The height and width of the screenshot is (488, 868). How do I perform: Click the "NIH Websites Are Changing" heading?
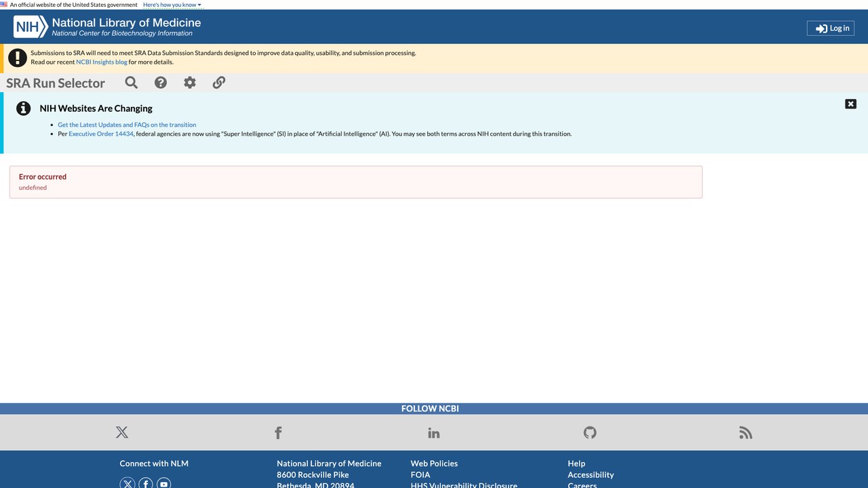96,108
